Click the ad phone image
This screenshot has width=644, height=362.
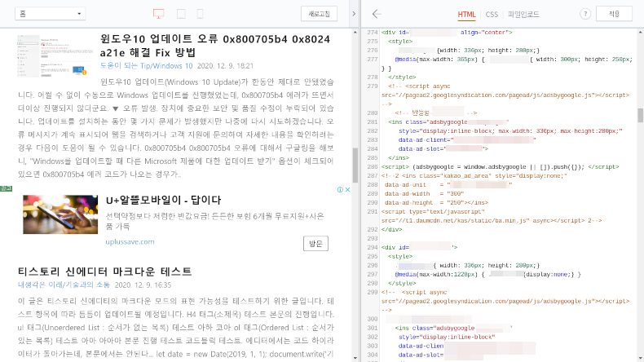(60, 214)
